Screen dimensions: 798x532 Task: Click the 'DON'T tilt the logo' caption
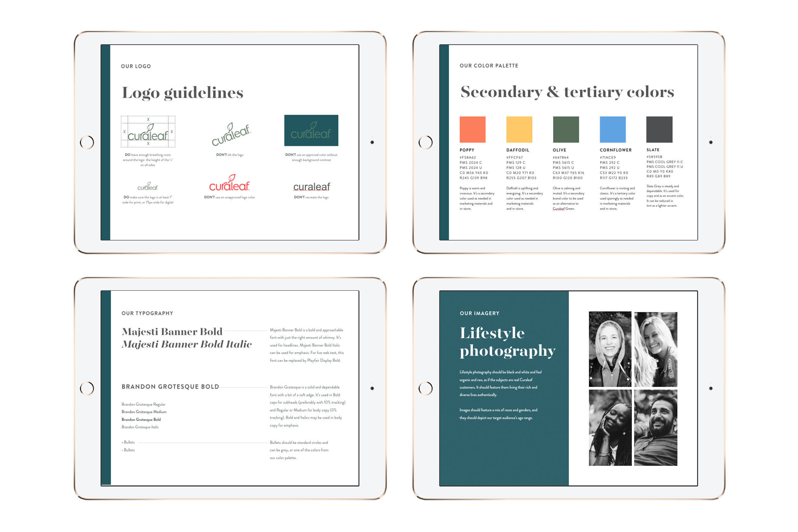point(230,155)
